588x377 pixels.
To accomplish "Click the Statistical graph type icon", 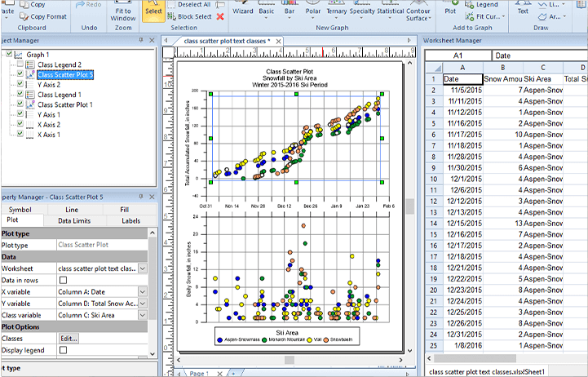I will [x=391, y=9].
